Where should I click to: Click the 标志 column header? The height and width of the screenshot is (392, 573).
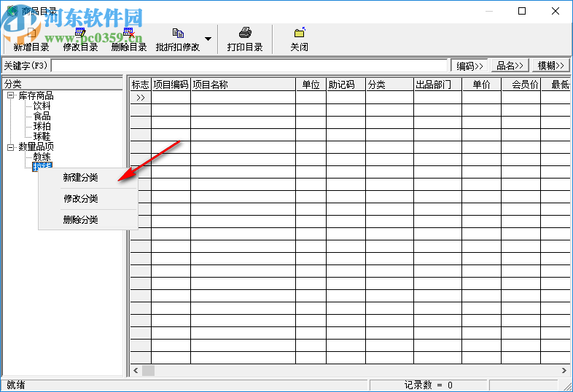(x=141, y=85)
